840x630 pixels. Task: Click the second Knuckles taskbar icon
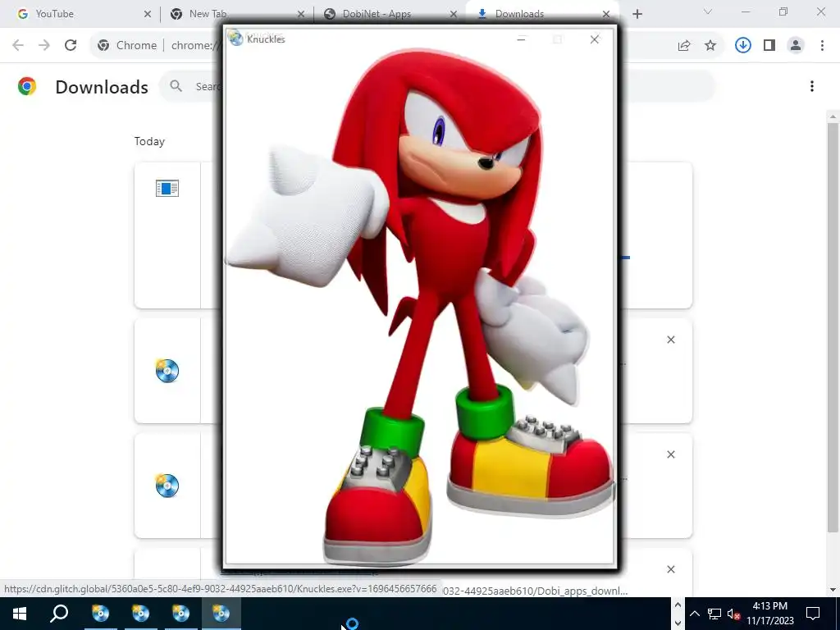point(140,614)
